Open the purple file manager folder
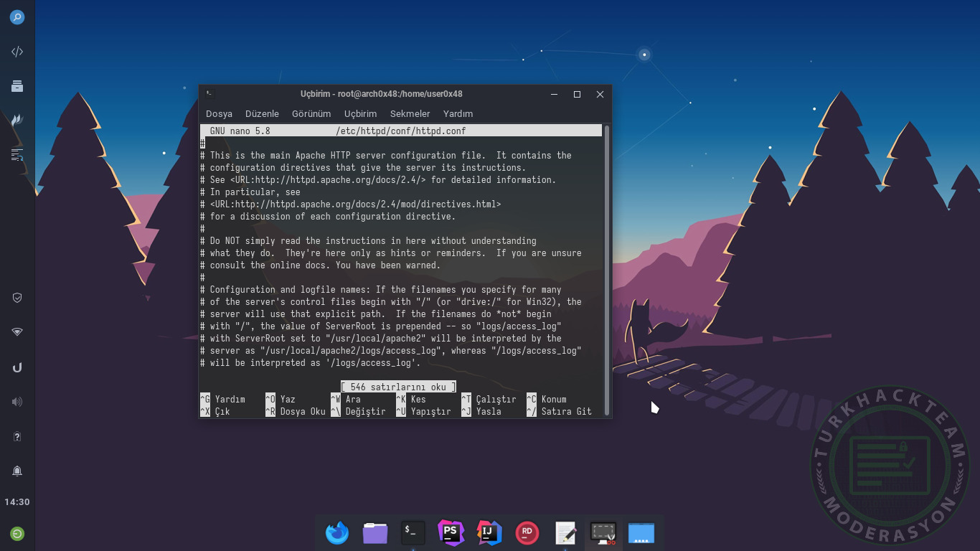The width and height of the screenshot is (980, 551). coord(375,533)
